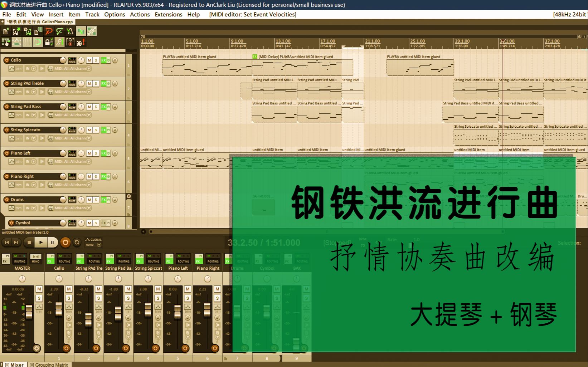
Task: Click the loop-record bracket toolbar icon
Action: point(70,42)
